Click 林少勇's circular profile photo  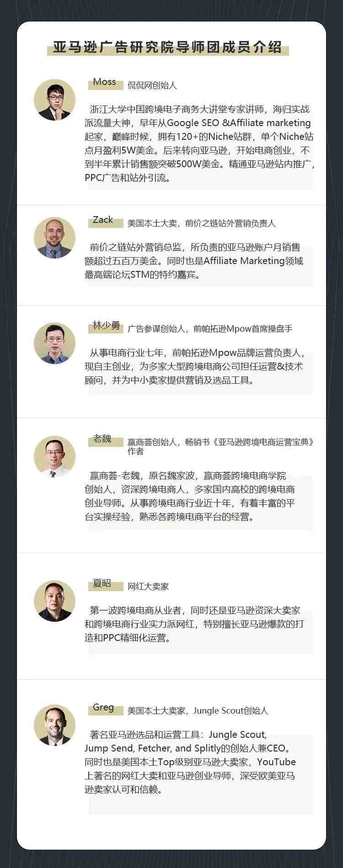click(54, 344)
